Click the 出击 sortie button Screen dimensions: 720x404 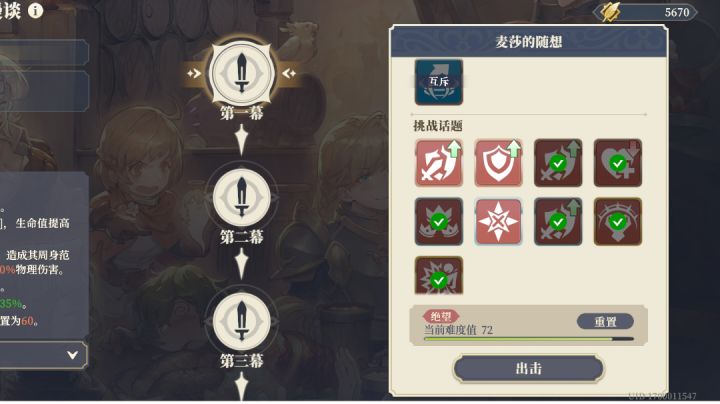529,368
